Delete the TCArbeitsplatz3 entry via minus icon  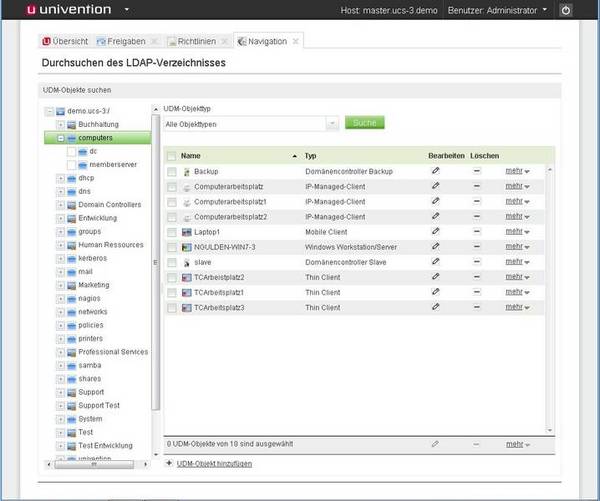[477, 306]
